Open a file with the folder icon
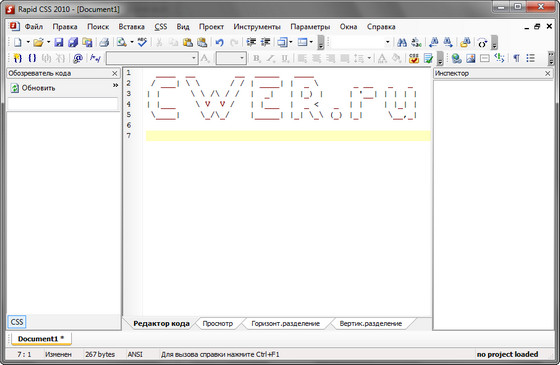560x365 pixels. click(x=38, y=42)
